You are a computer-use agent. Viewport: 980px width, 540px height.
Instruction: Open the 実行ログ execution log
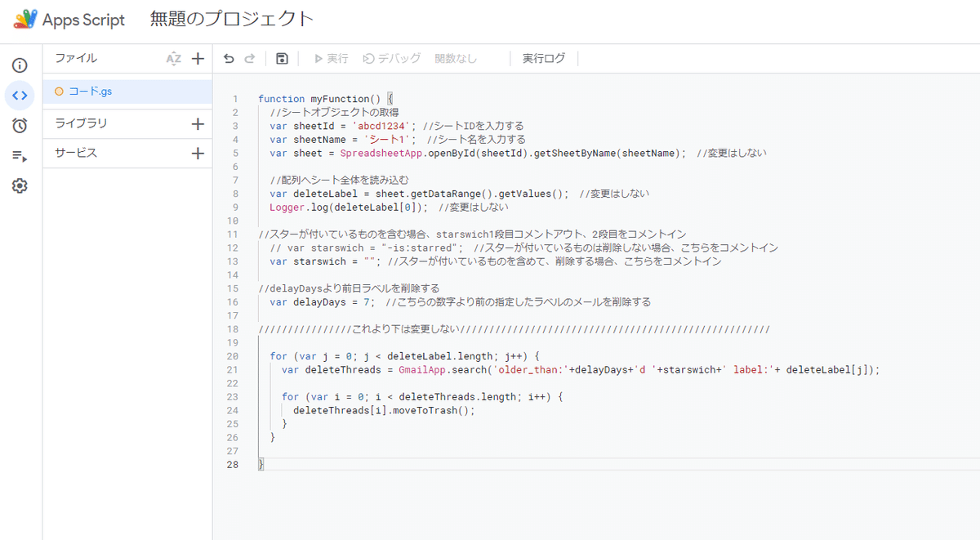point(543,59)
